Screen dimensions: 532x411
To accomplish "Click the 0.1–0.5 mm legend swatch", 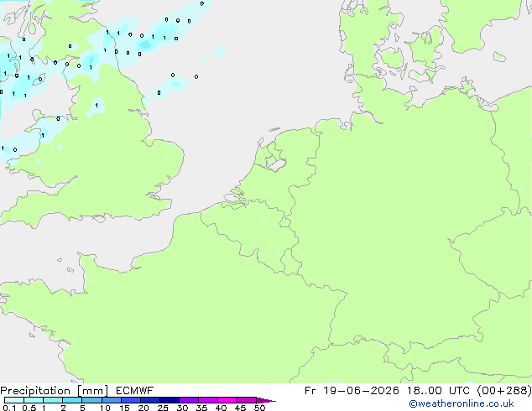I will (14, 400).
